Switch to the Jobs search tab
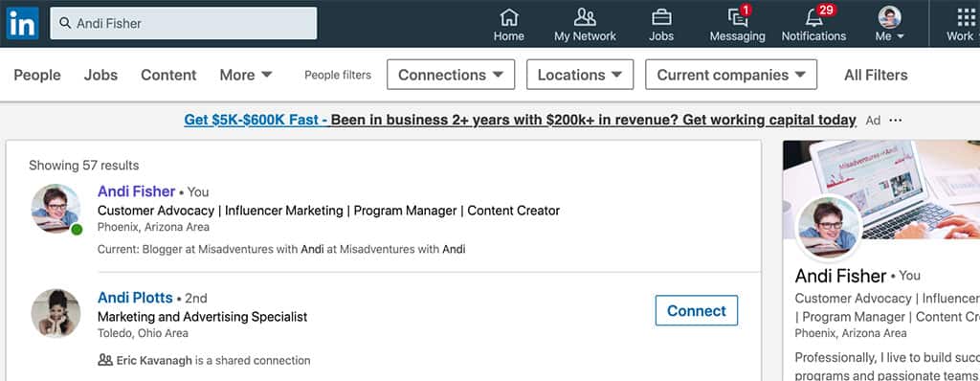The width and height of the screenshot is (980, 381). click(100, 75)
